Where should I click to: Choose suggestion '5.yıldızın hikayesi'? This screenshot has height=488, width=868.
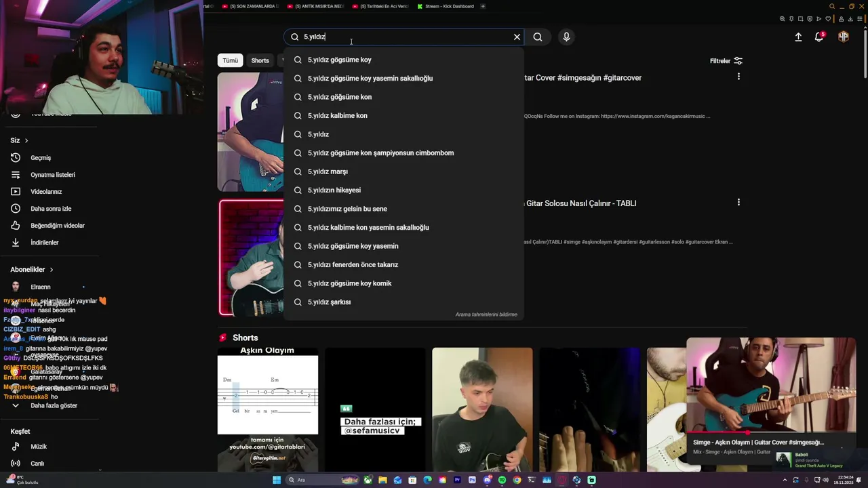pyautogui.click(x=403, y=190)
